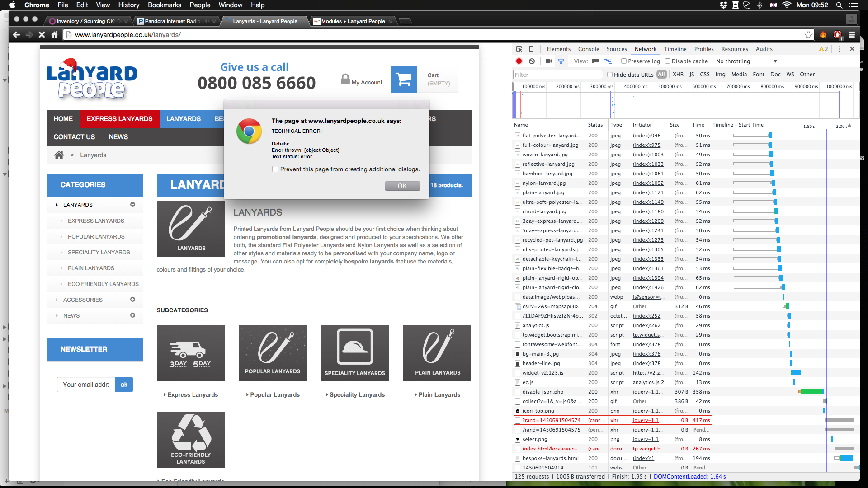The height and width of the screenshot is (488, 868).
Task: Click the Lanyard People logo
Action: pyautogui.click(x=92, y=79)
